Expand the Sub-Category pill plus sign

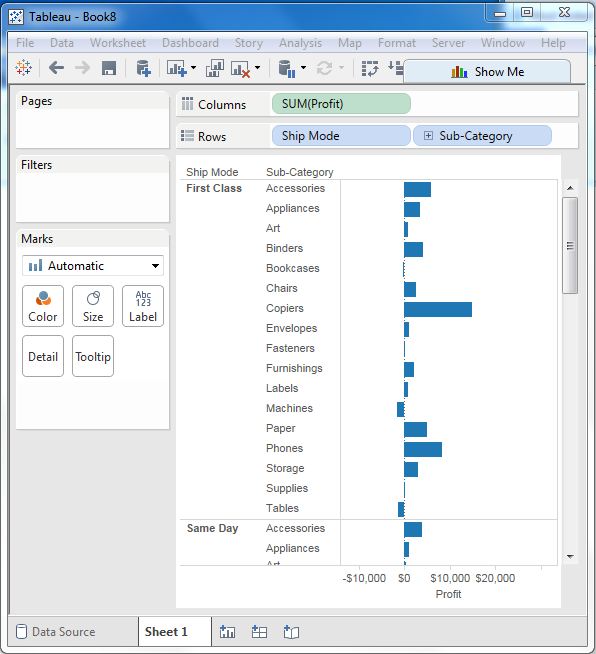tap(428, 136)
